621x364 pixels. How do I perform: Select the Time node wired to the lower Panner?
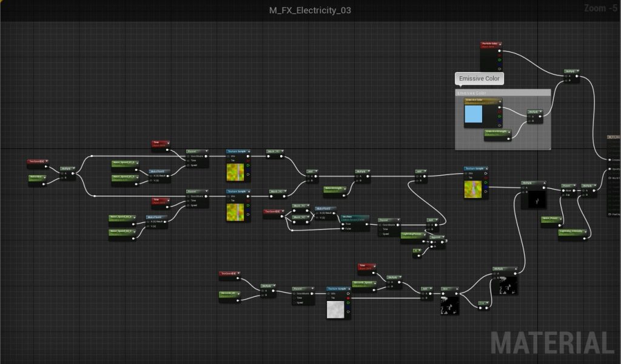coord(161,203)
